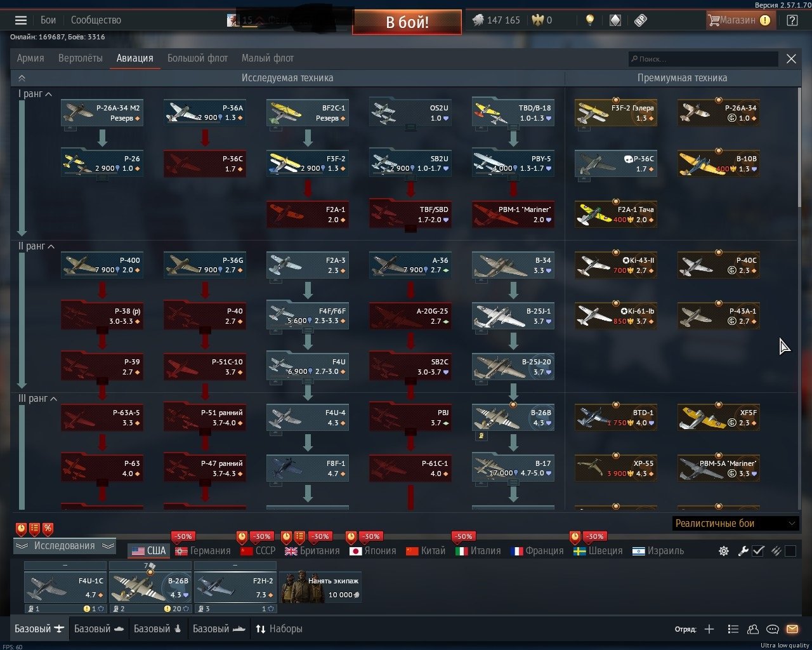Click the red clock bonus icon above Исследования
The width and height of the screenshot is (812, 650).
point(22,528)
